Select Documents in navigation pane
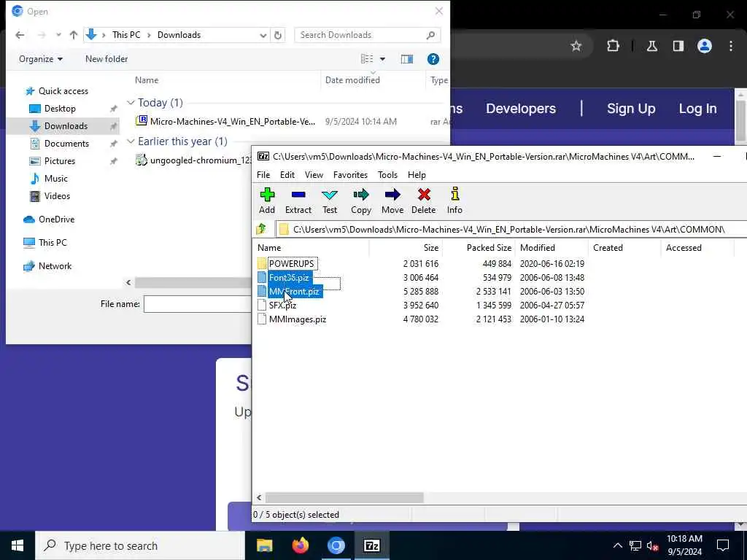 66,144
